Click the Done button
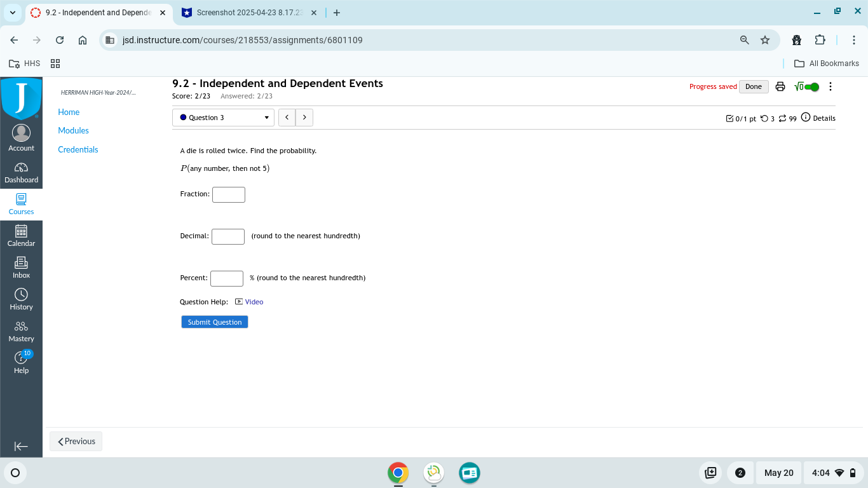868x488 pixels. pyautogui.click(x=754, y=86)
